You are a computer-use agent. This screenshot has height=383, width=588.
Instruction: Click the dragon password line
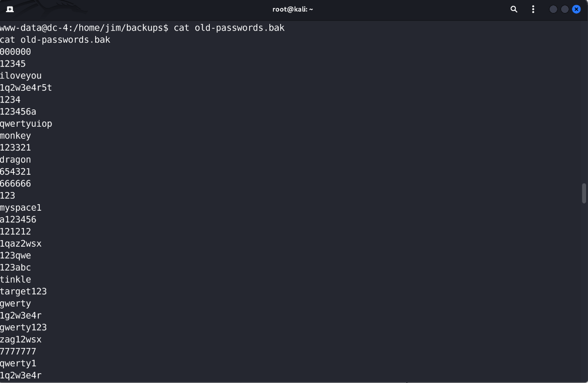15,160
